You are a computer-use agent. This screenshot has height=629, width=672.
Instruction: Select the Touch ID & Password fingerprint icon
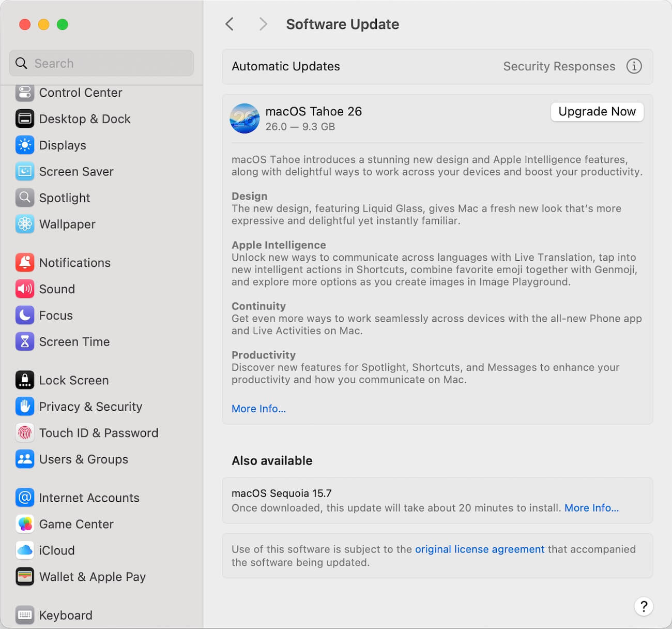click(24, 433)
